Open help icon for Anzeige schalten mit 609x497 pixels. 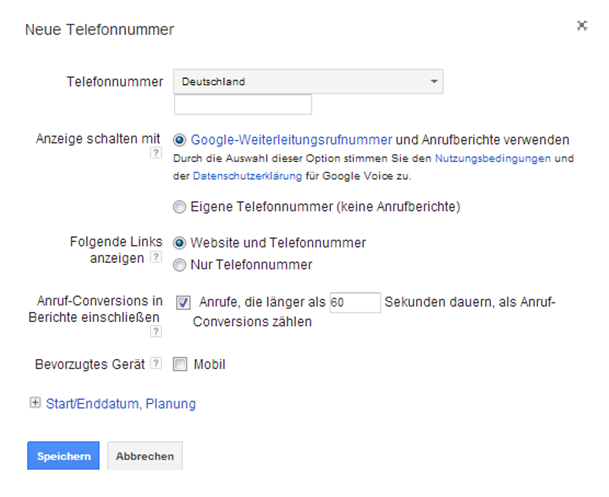point(156,153)
